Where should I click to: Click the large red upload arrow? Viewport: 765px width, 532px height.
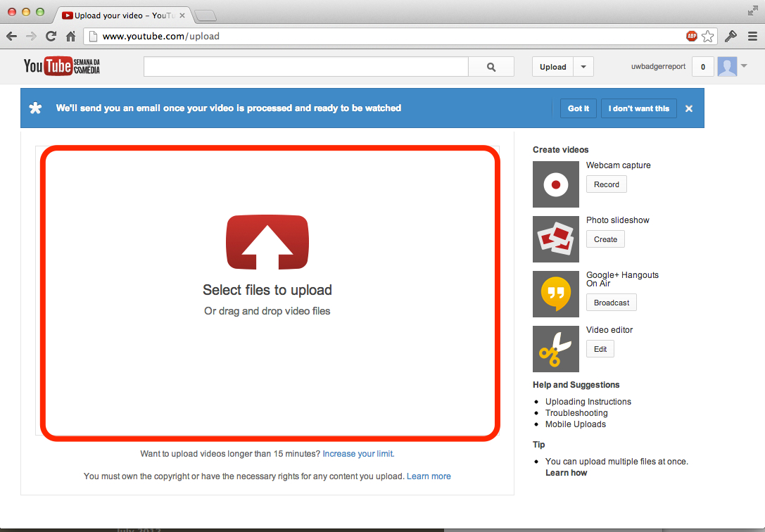point(267,242)
